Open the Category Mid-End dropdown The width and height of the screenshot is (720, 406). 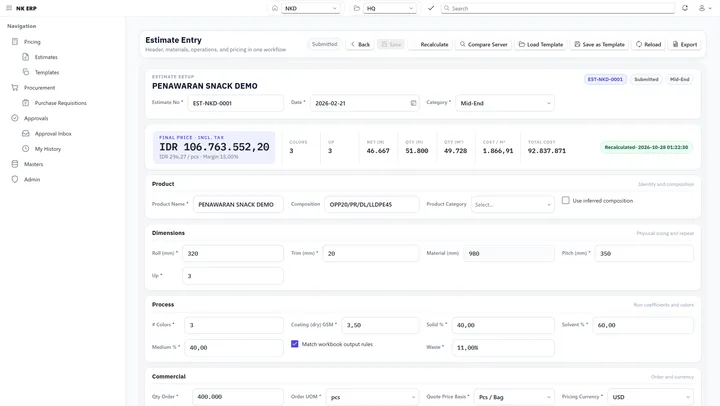[x=505, y=103]
